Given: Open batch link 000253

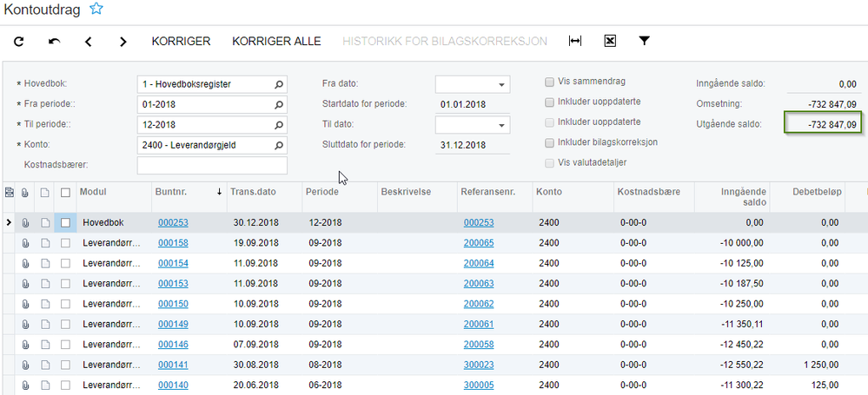Looking at the screenshot, I should pos(173,223).
